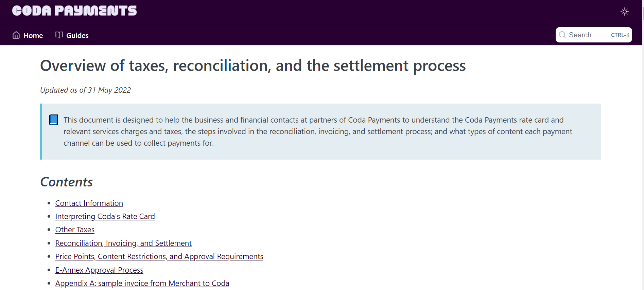Open the Other Taxes link
The image size is (644, 290).
pos(75,230)
